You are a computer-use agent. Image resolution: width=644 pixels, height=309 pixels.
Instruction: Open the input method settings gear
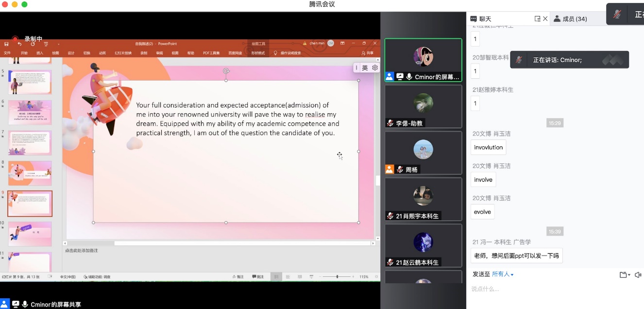point(375,68)
